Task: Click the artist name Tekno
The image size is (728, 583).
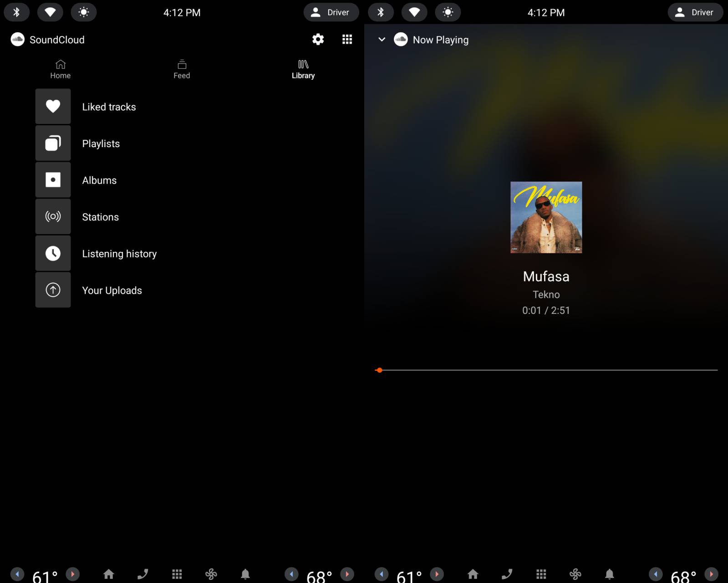Action: (546, 295)
